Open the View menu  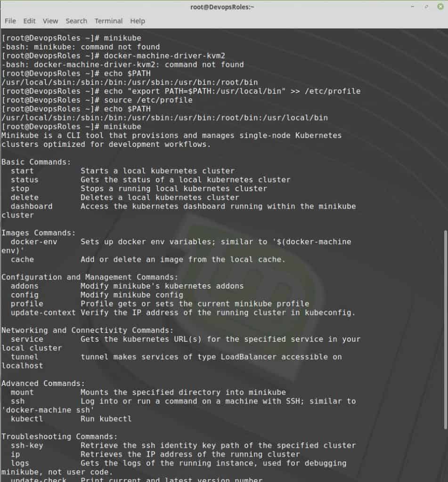50,21
